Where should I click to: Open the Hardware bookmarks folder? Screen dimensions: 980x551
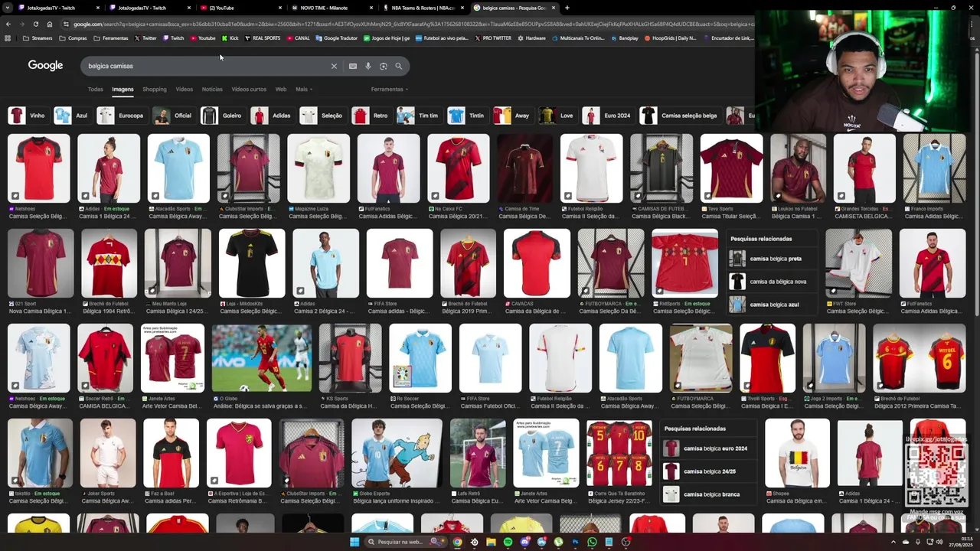click(531, 37)
